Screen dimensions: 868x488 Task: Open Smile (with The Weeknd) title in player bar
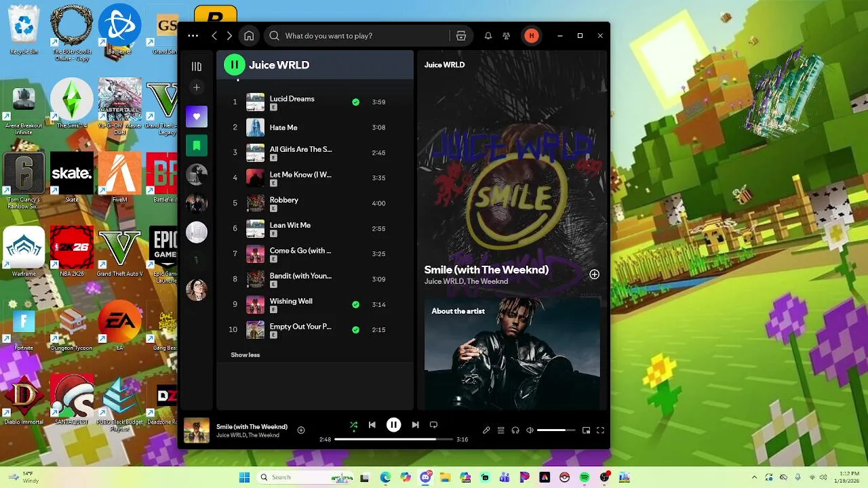point(252,426)
